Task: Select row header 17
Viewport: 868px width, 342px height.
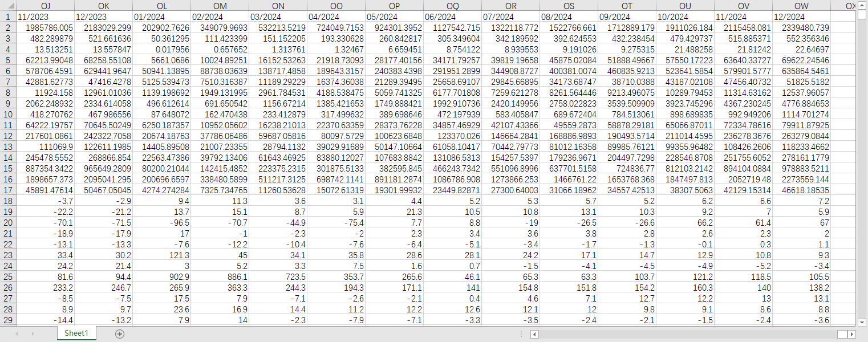Action: click(8, 190)
